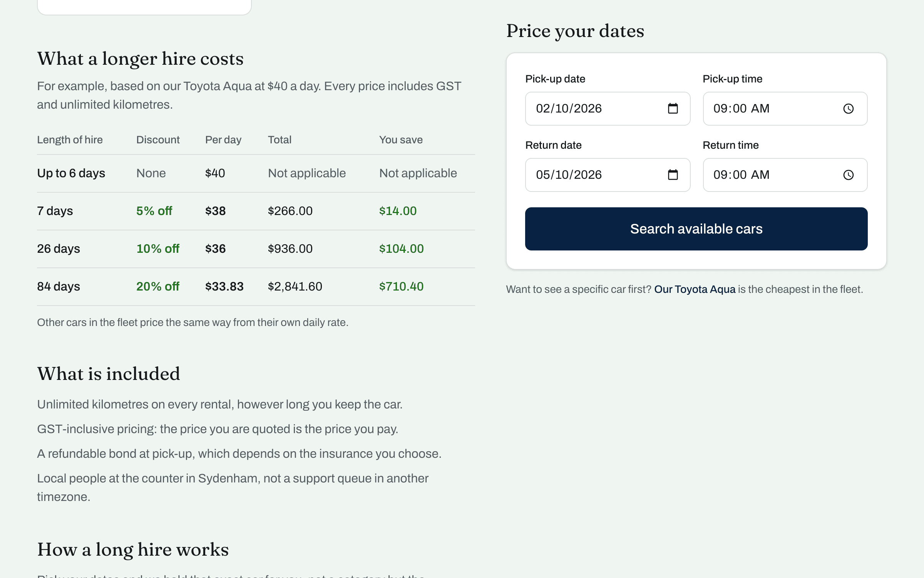924x578 pixels.
Task: Open the return date calendar picker icon
Action: point(673,175)
